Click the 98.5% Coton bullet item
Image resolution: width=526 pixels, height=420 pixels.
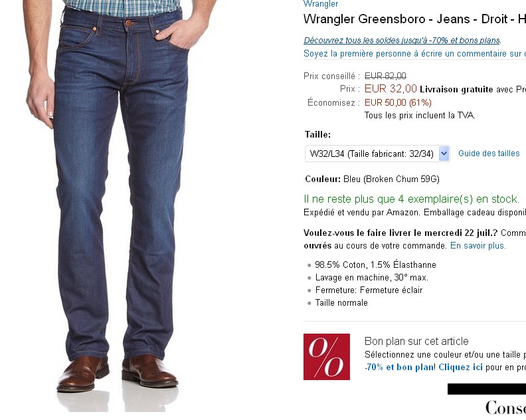[375, 265]
